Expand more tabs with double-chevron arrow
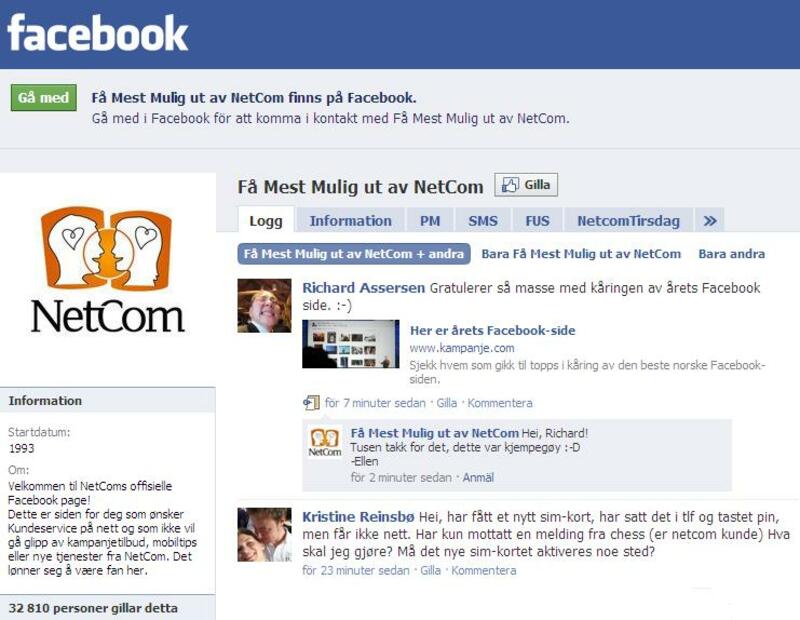 710,221
